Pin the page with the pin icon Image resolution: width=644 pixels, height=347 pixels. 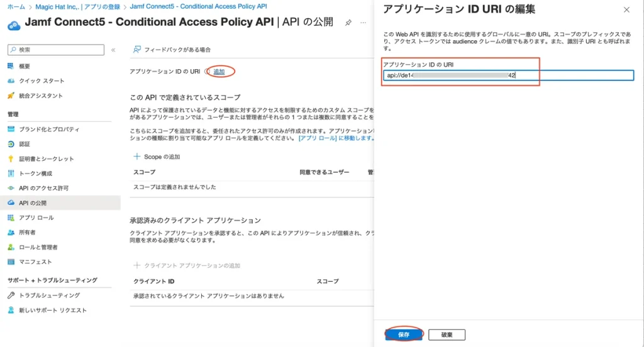[348, 23]
